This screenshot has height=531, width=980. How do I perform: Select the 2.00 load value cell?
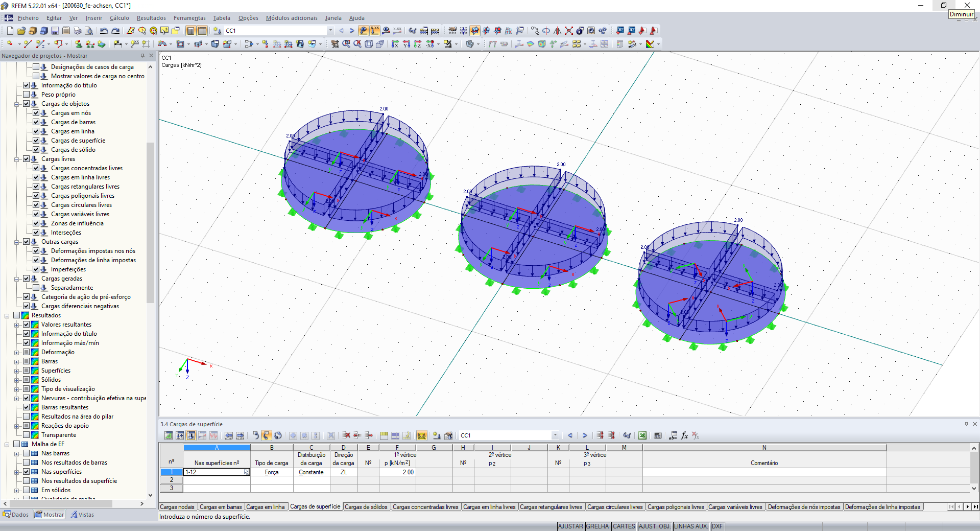coord(397,472)
